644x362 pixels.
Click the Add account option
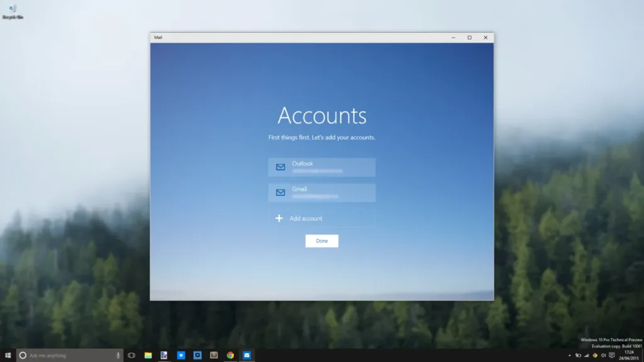[321, 218]
